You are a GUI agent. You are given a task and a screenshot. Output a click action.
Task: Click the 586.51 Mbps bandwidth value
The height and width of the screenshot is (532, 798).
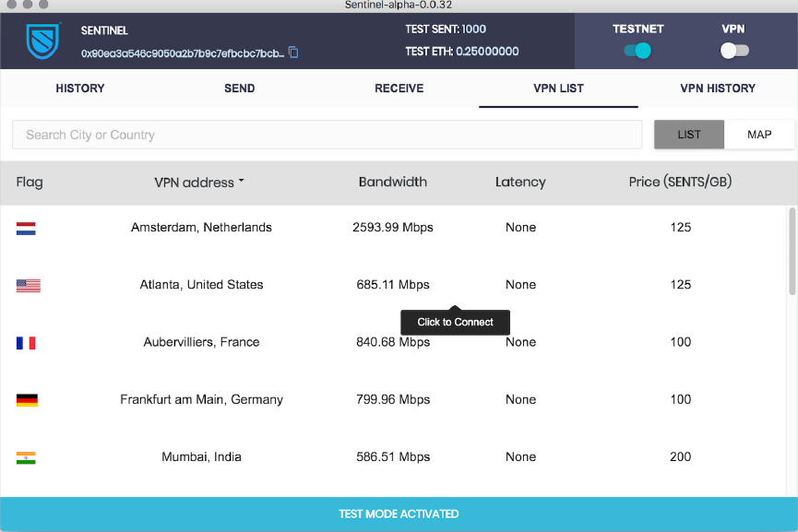click(x=392, y=456)
